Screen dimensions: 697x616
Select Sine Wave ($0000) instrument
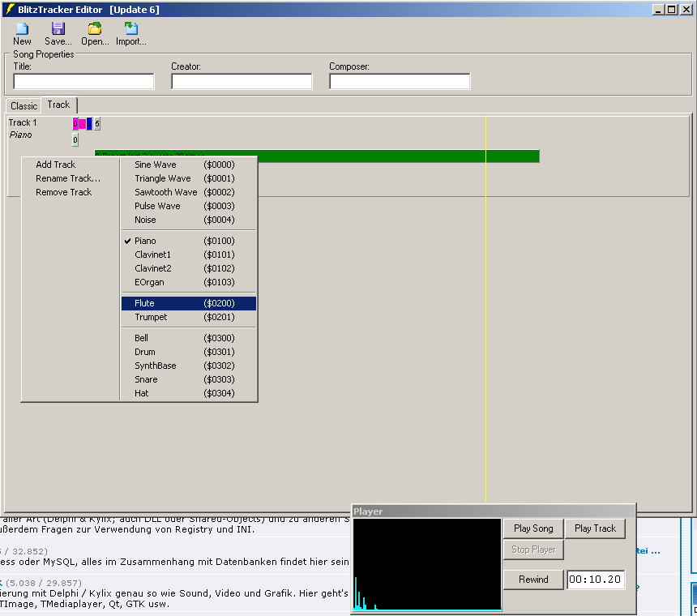[189, 165]
